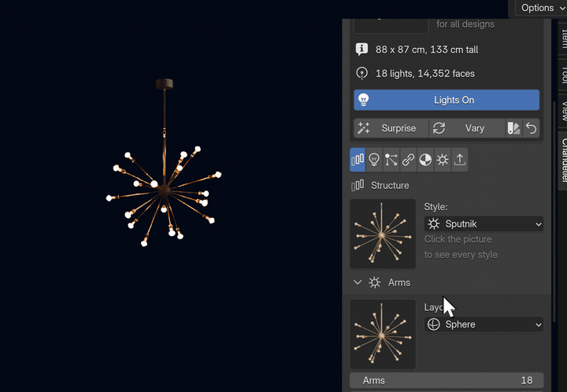
Task: Click the Arms layout preview thumbnail
Action: coord(383,335)
